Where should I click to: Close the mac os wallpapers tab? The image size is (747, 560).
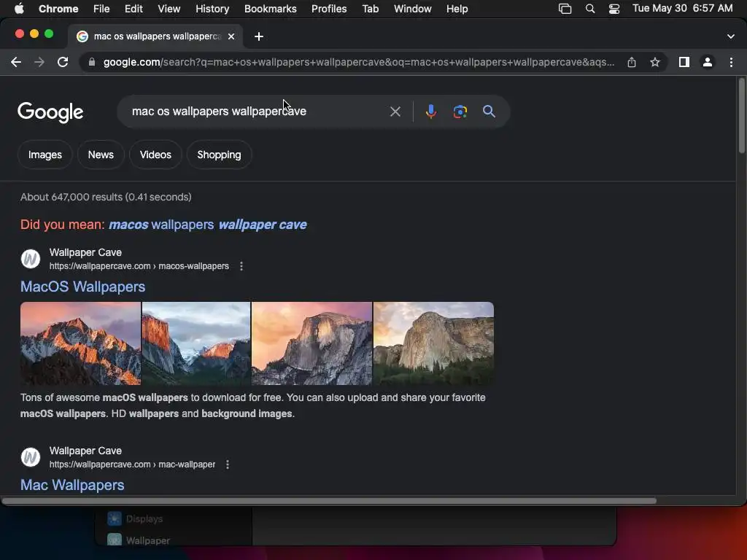click(231, 36)
